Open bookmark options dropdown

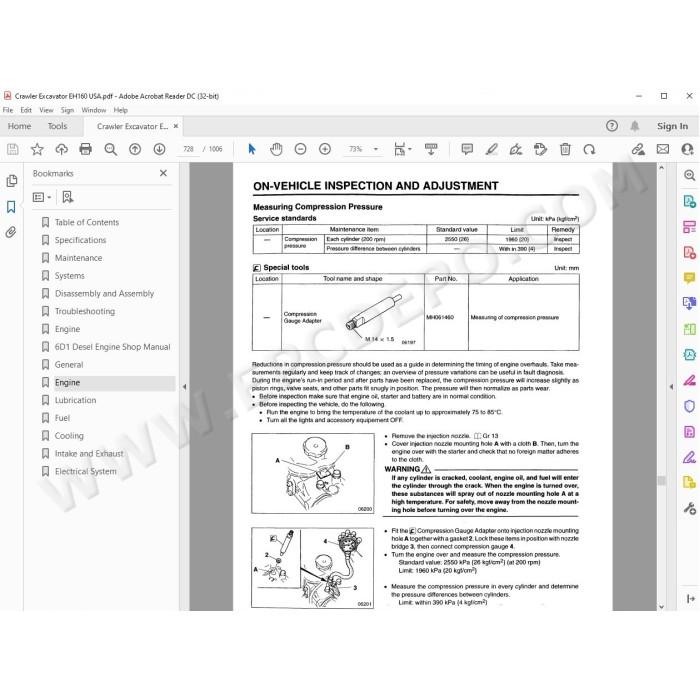(x=42, y=197)
